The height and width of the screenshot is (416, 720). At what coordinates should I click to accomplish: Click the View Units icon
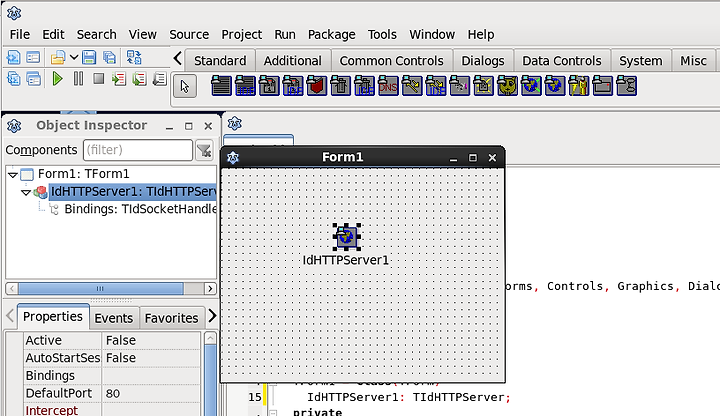coord(14,79)
